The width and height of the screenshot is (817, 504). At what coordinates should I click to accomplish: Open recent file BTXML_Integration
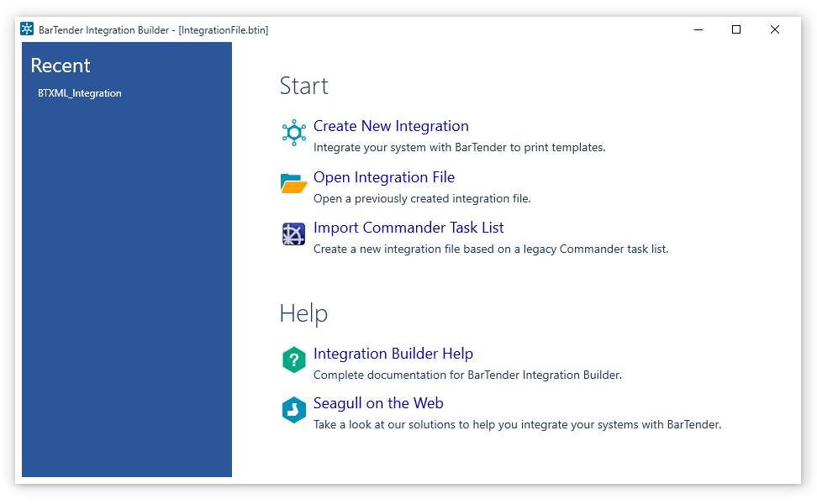(80, 93)
